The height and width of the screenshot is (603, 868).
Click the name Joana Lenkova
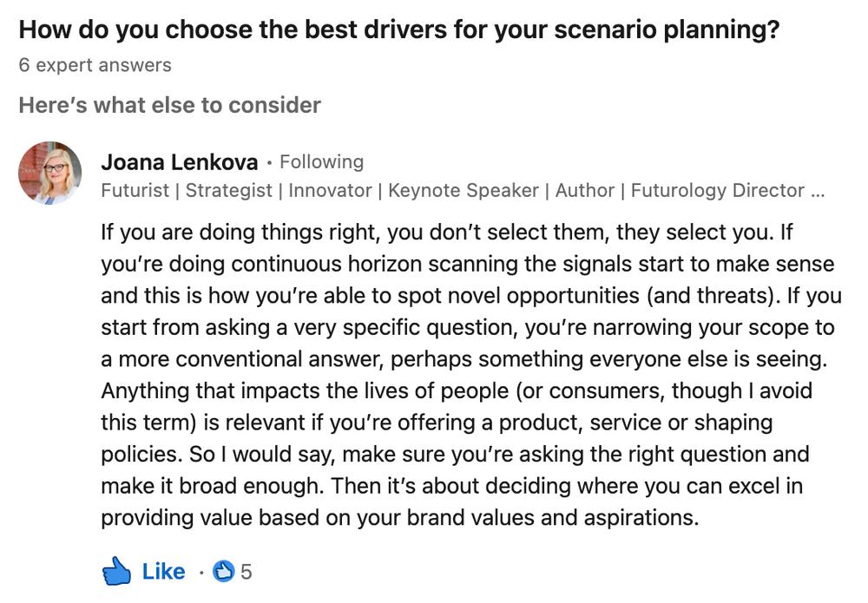coord(180,162)
